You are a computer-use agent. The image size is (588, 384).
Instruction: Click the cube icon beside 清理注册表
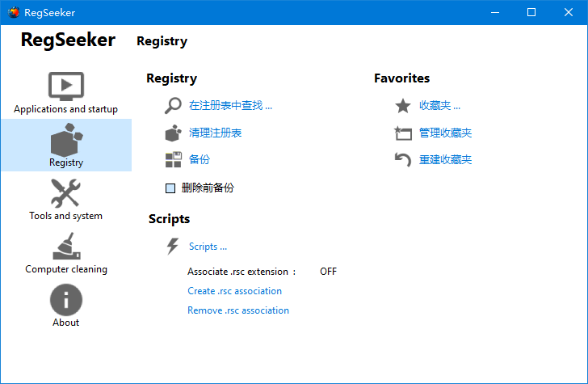(173, 133)
